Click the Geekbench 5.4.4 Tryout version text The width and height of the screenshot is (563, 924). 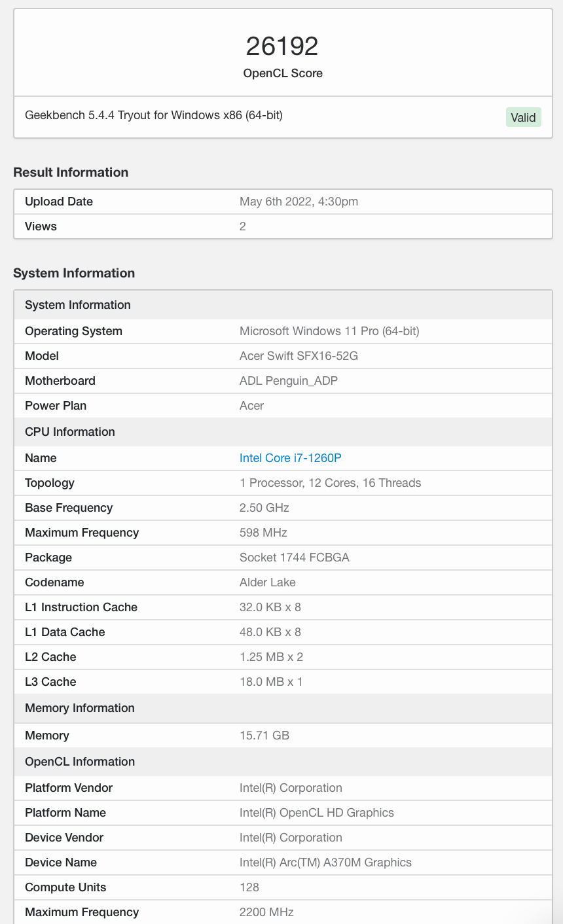[154, 115]
